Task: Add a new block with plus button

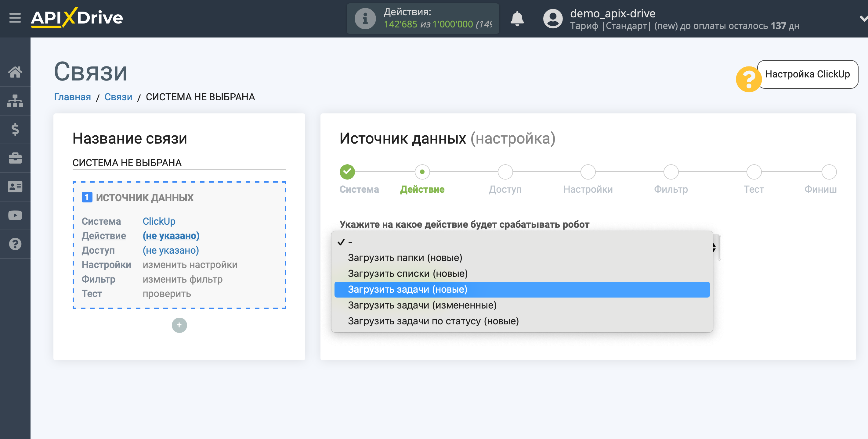Action: point(179,325)
